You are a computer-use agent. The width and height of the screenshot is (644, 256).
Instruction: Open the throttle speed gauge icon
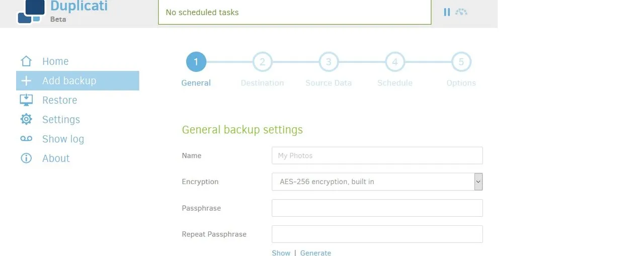pos(461,12)
